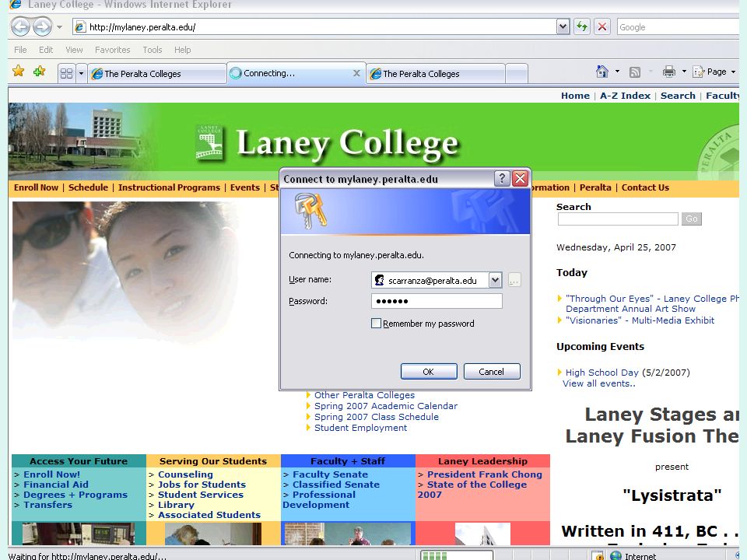This screenshot has width=747, height=560.
Task: Click the red Stop loading icon
Action: point(602,26)
